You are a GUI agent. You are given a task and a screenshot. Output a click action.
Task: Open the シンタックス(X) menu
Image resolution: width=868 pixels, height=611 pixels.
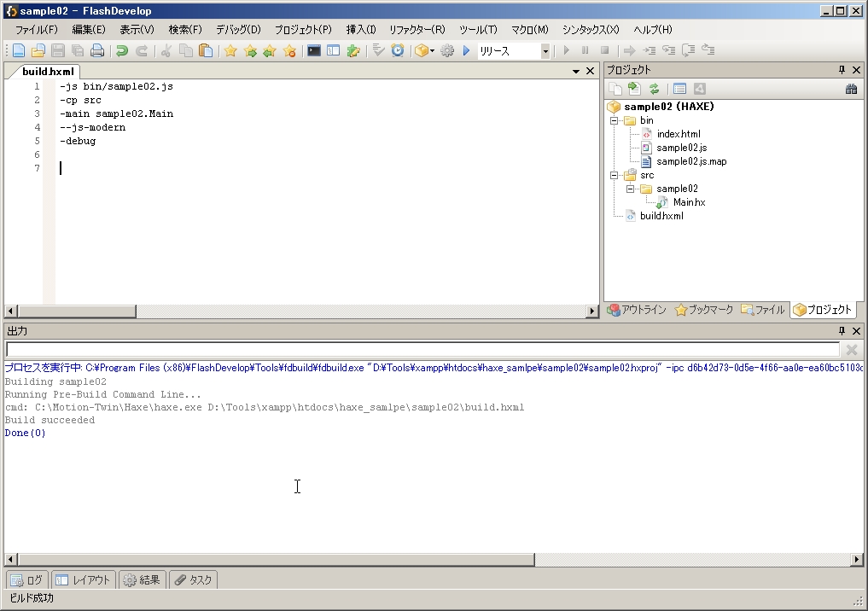pyautogui.click(x=591, y=30)
